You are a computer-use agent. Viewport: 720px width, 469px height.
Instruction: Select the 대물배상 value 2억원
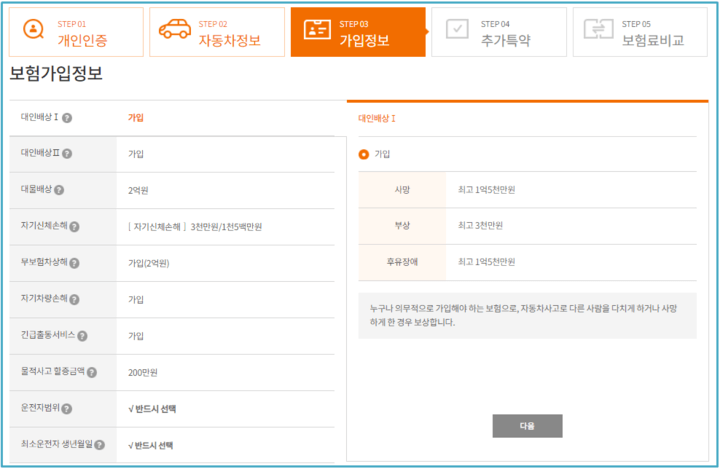[138, 190]
